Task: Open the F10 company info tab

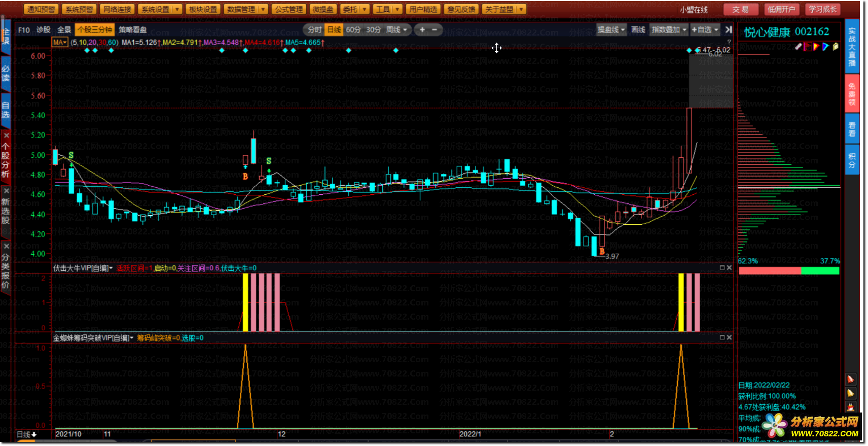Action: tap(24, 30)
